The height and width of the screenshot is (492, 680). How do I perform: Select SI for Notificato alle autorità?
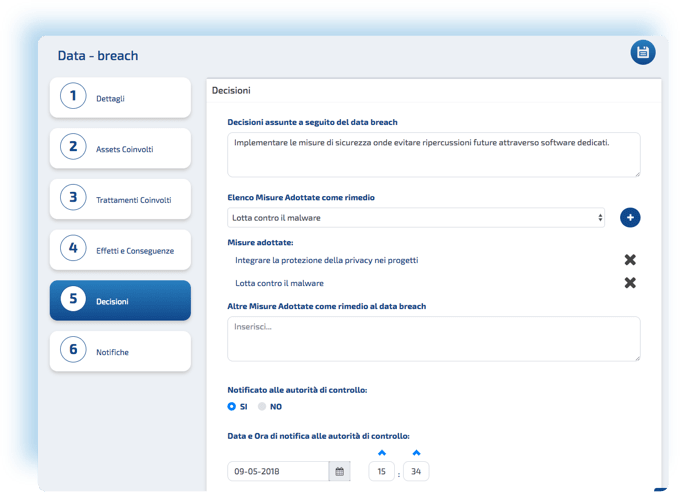[232, 407]
